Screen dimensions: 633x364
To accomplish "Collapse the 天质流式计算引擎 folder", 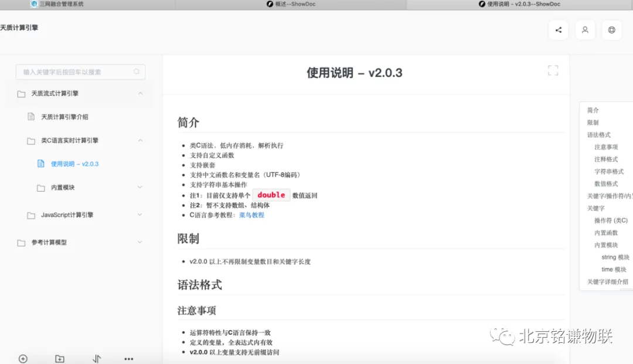I will (140, 94).
